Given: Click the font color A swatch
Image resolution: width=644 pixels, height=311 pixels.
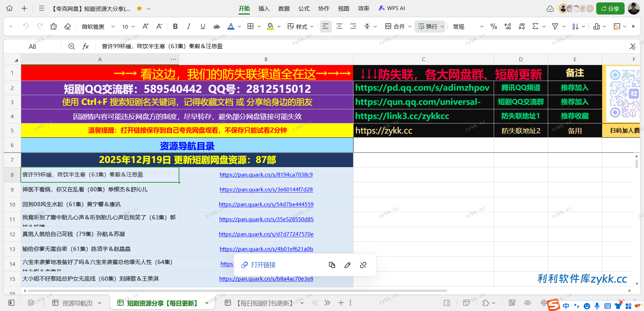Looking at the screenshot, I should click(231, 26).
